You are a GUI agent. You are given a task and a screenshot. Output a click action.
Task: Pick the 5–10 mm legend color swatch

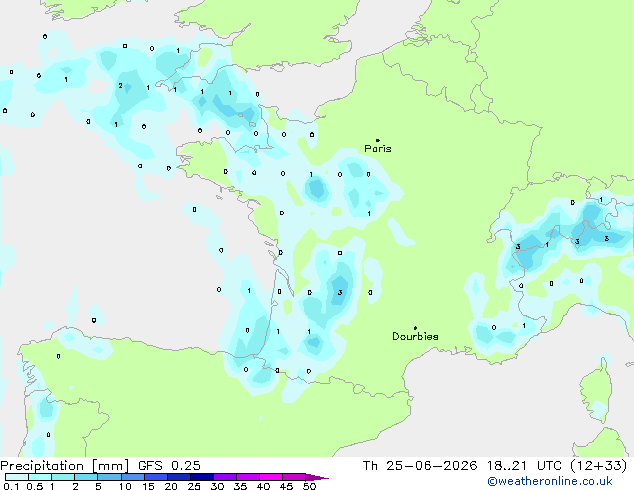pyautogui.click(x=109, y=477)
